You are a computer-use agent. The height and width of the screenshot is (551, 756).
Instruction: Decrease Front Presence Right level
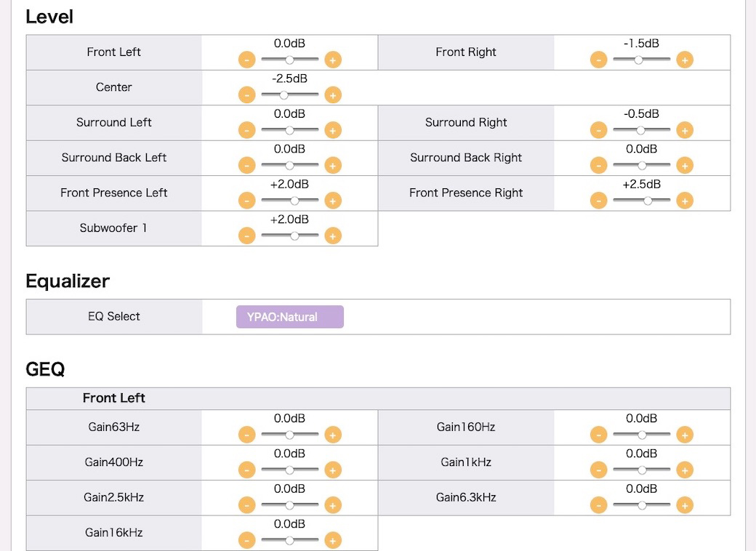pos(598,201)
